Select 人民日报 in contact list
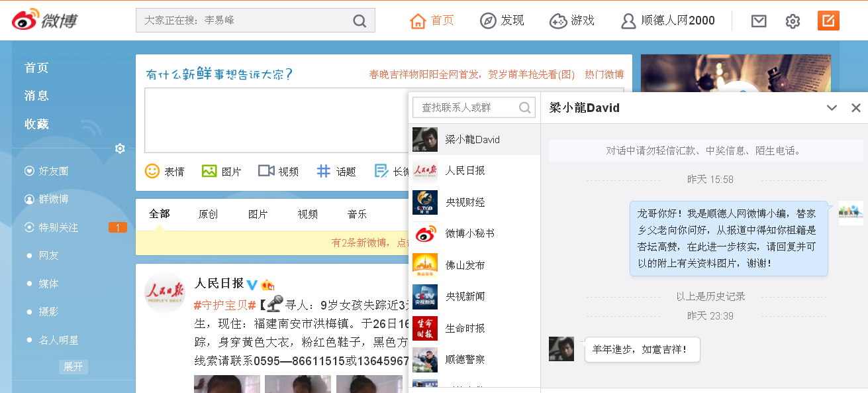 click(x=475, y=170)
